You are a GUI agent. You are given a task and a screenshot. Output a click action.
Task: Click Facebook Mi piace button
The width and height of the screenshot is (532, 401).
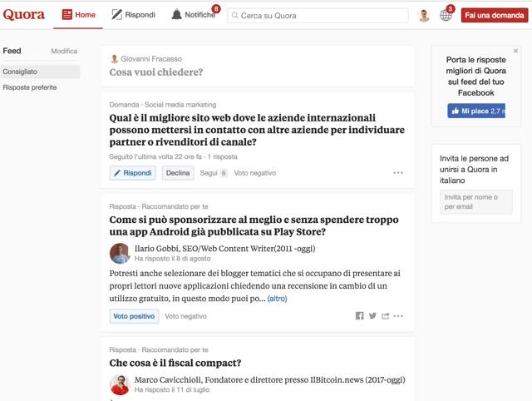pyautogui.click(x=476, y=111)
